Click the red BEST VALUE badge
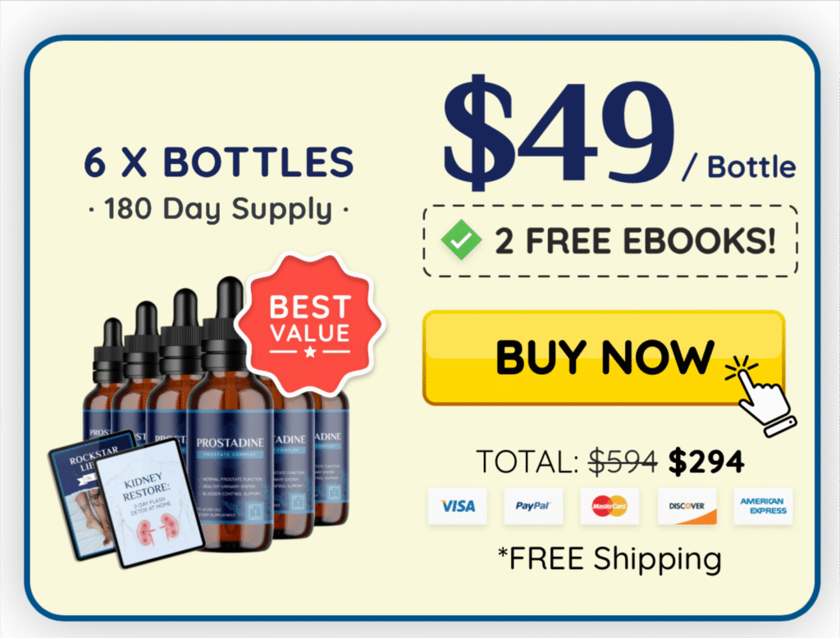 click(310, 325)
